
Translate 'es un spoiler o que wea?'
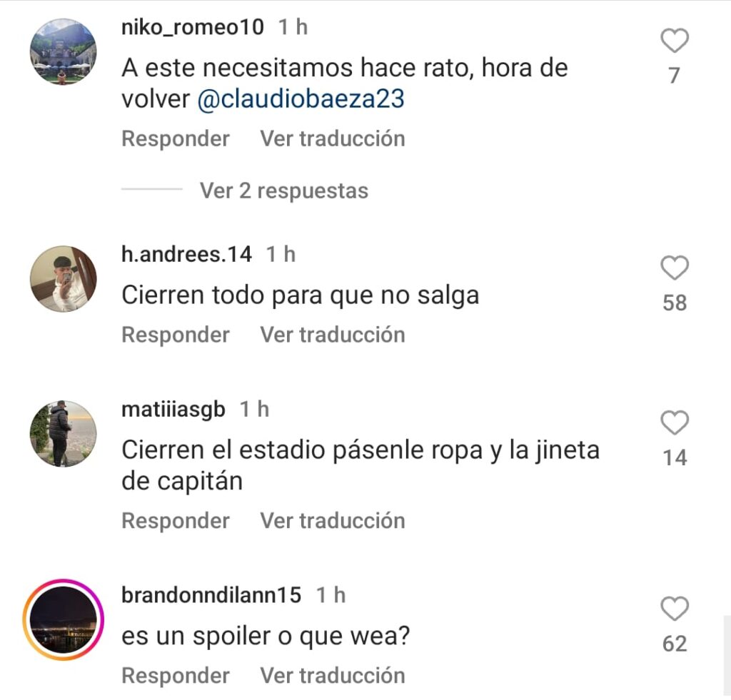point(333,676)
